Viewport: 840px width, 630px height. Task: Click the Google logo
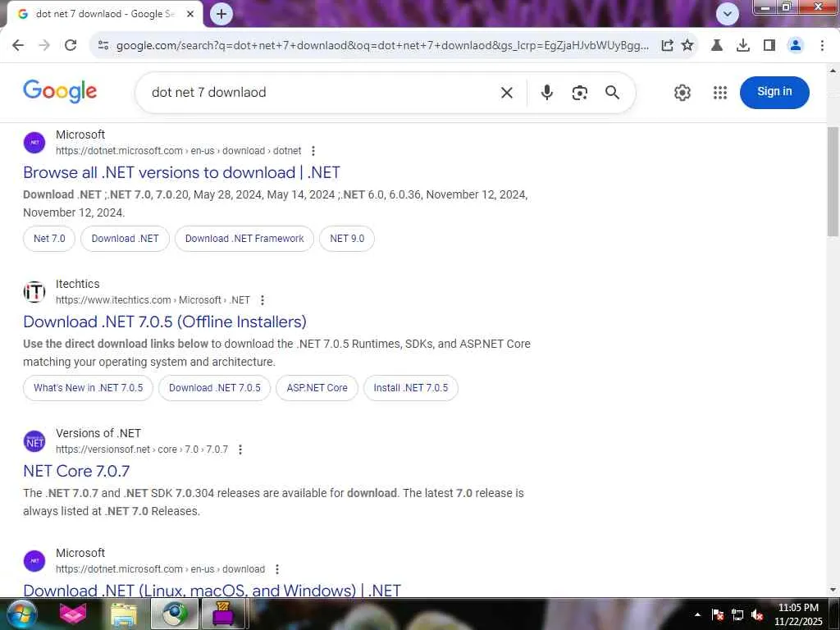60,91
